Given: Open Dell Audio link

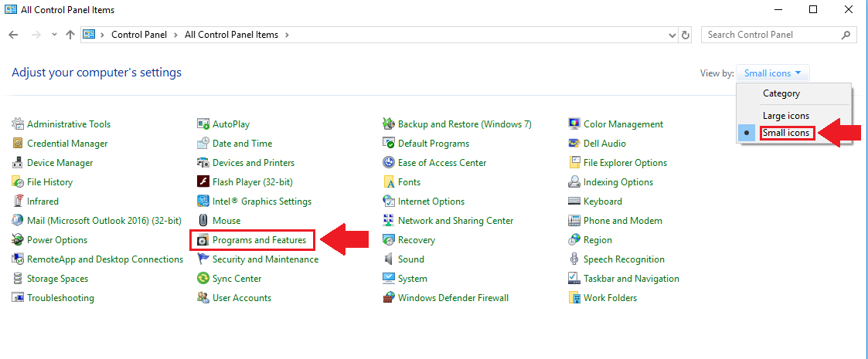Looking at the screenshot, I should tap(604, 144).
